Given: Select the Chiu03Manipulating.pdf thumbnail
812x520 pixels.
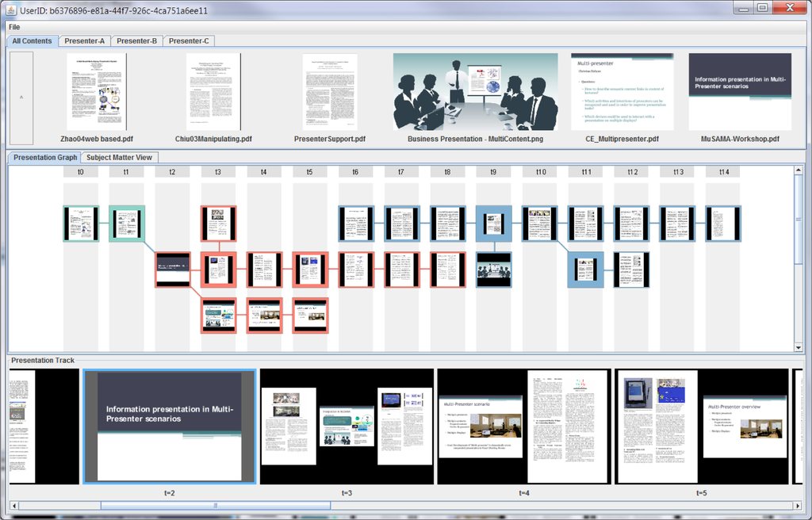Looking at the screenshot, I should [x=213, y=92].
